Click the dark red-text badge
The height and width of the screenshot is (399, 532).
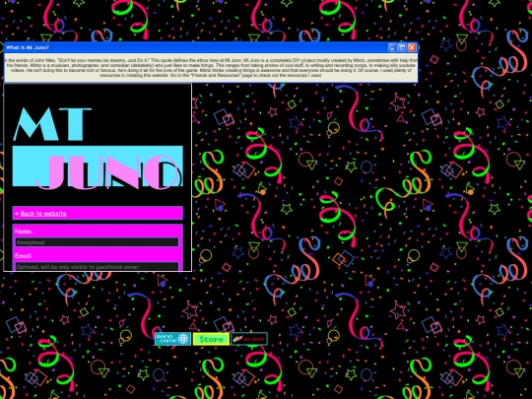(x=249, y=339)
